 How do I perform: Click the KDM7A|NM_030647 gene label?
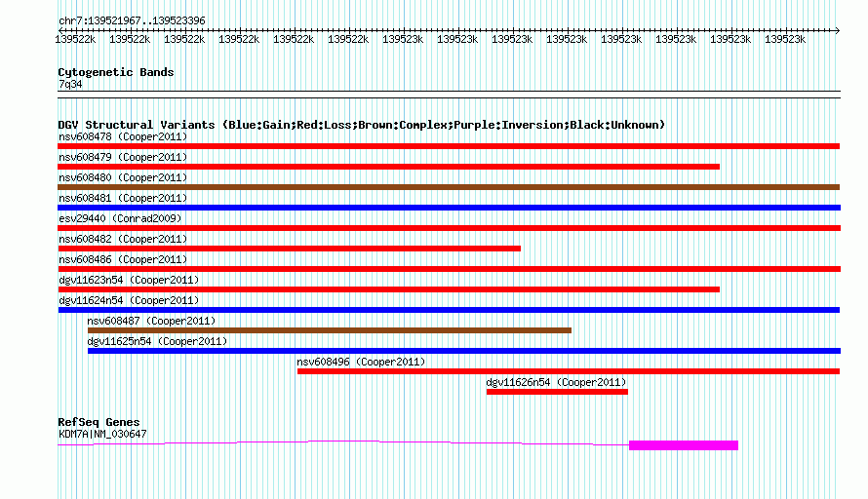coord(102,435)
